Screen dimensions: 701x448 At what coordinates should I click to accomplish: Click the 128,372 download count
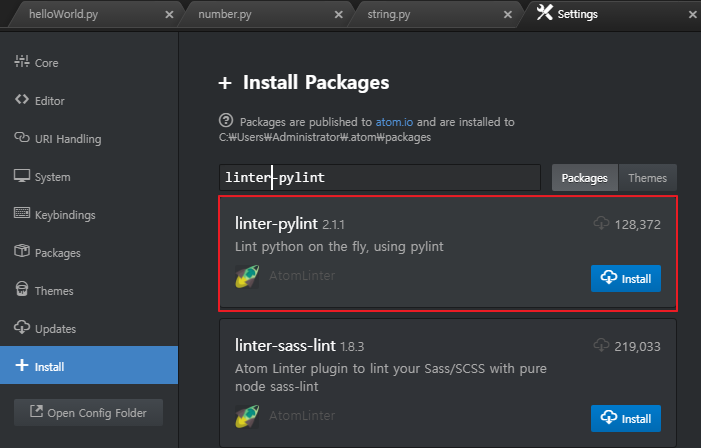638,224
